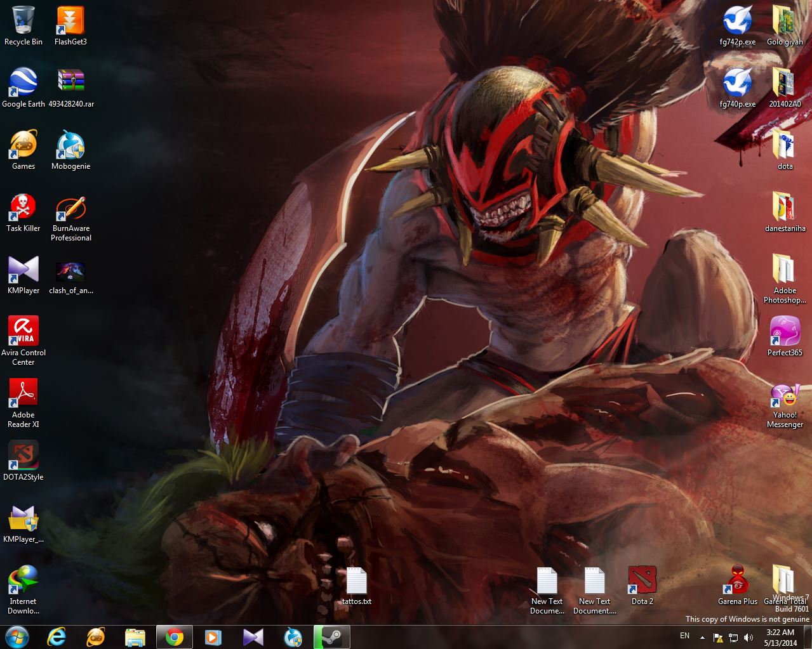Switch to Google Chrome on taskbar
This screenshot has width=812, height=649.
coord(175,637)
